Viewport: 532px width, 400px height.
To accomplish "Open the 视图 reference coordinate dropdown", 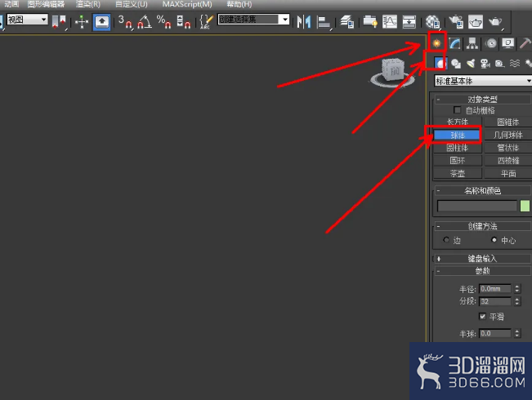I will 27,20.
